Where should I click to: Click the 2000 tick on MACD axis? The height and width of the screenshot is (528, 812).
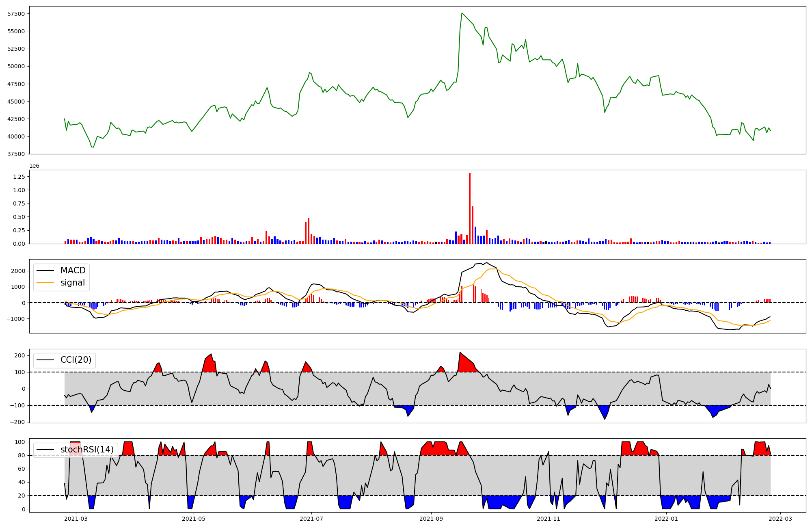click(18, 271)
